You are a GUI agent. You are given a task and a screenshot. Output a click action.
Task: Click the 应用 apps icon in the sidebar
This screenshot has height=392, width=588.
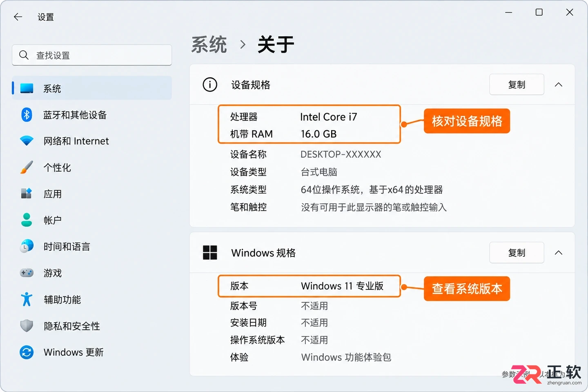tap(27, 194)
